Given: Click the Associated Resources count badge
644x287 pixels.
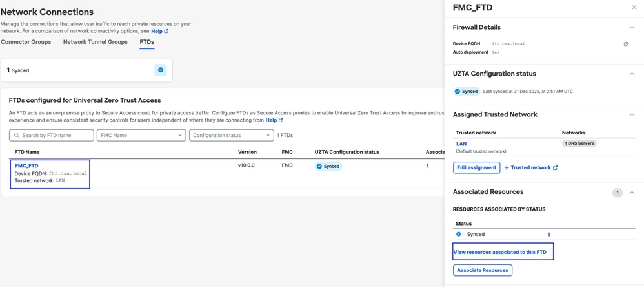Looking at the screenshot, I should 618,193.
